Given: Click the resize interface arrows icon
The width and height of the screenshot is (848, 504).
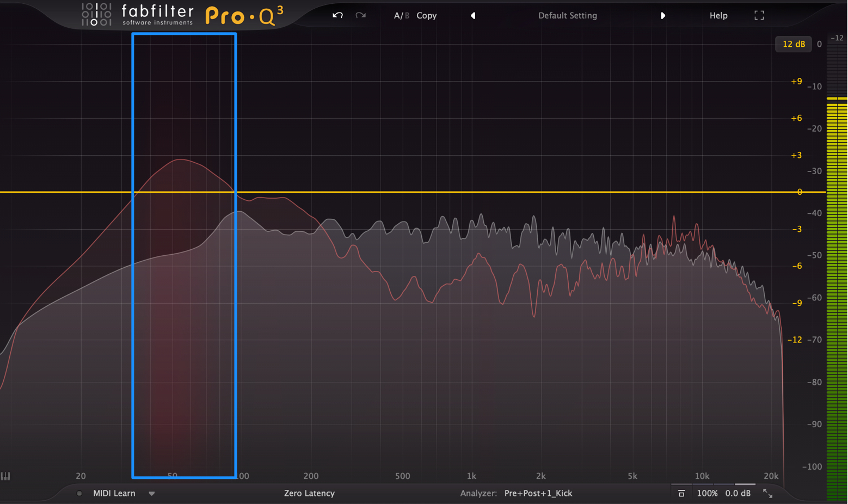Looking at the screenshot, I should (x=768, y=494).
